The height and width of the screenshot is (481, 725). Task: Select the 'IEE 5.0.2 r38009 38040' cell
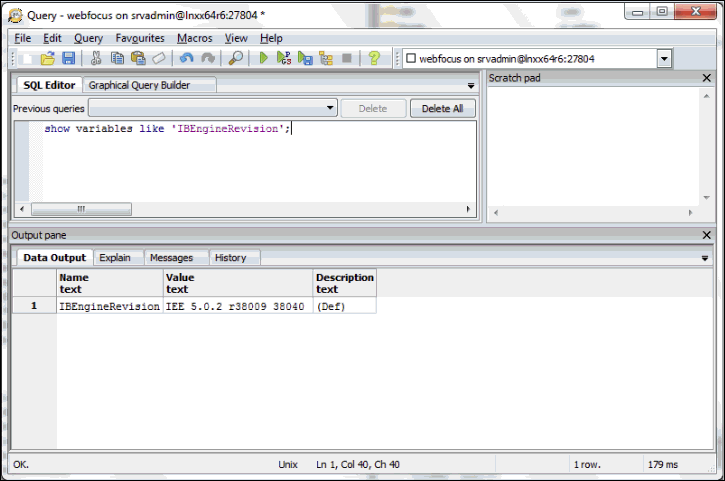pos(238,306)
